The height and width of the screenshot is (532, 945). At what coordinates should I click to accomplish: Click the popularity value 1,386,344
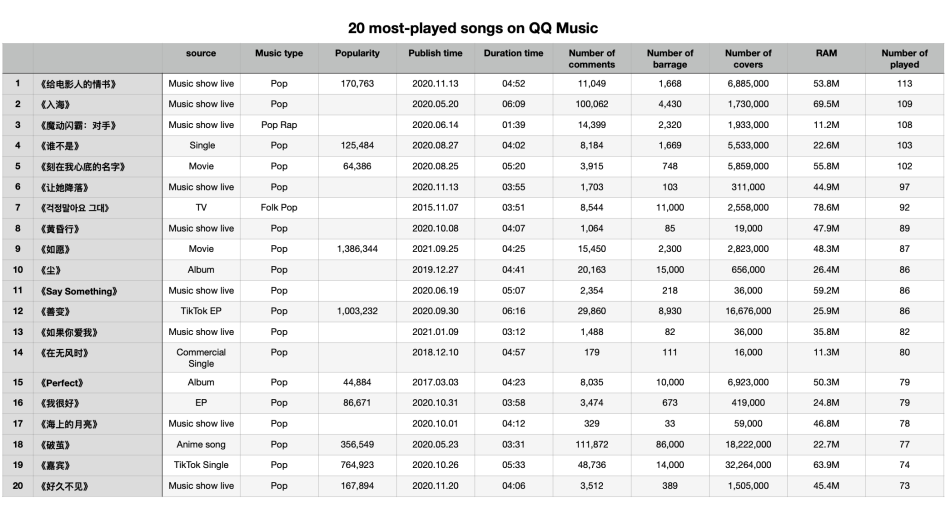[357, 249]
